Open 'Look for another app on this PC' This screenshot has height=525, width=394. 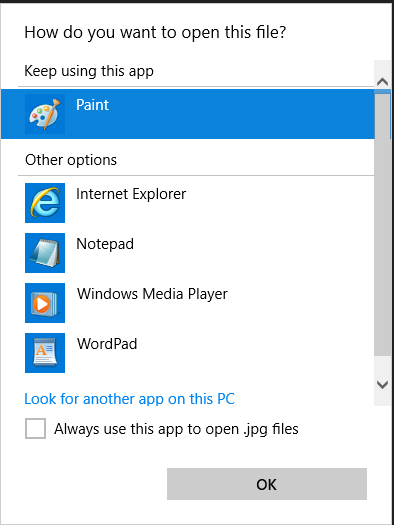tap(130, 399)
